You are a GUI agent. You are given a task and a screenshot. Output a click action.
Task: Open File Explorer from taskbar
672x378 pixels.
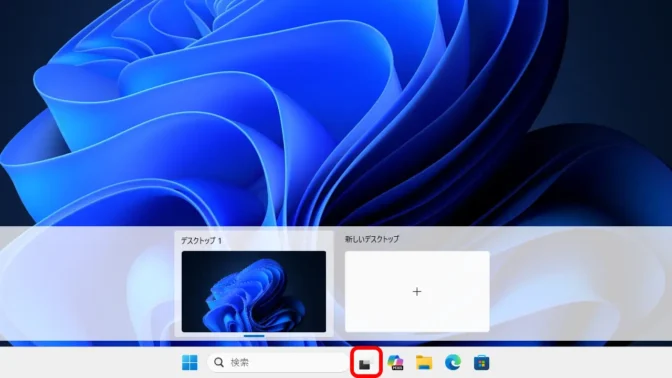click(x=424, y=363)
